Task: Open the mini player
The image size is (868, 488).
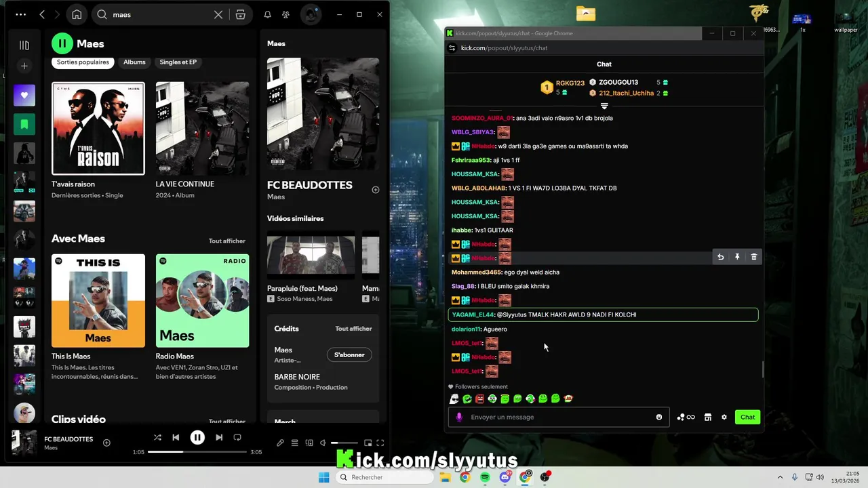Action: tap(368, 443)
